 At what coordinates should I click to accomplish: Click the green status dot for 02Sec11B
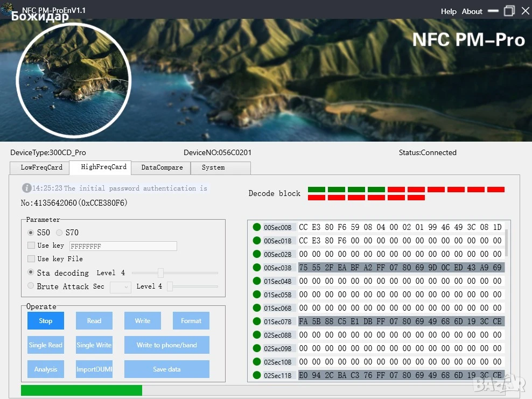coord(257,375)
